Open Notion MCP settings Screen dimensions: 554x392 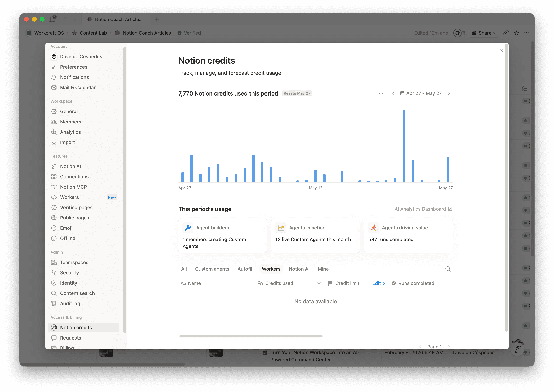click(x=83, y=187)
